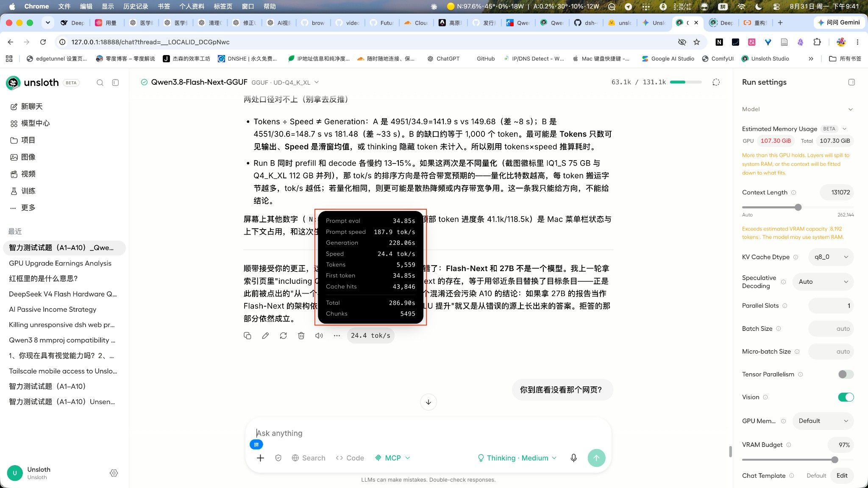Expand the Model section chevron
This screenshot has height=488, width=868.
[850, 109]
